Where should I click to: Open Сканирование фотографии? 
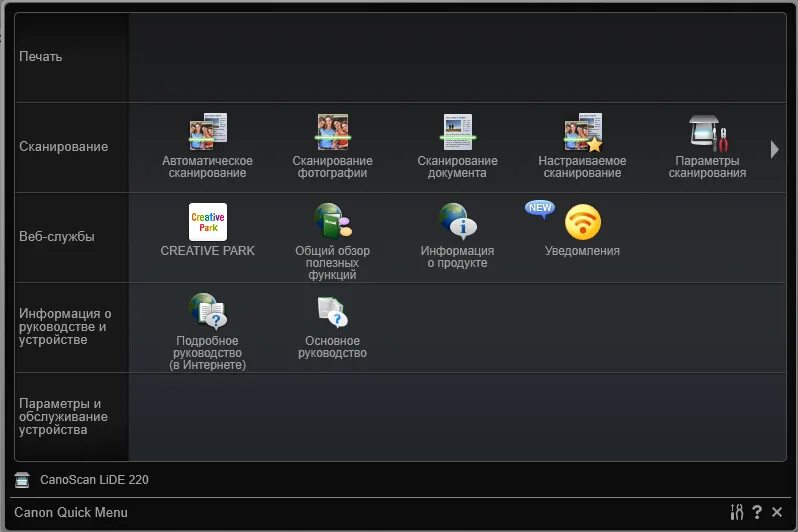(332, 145)
